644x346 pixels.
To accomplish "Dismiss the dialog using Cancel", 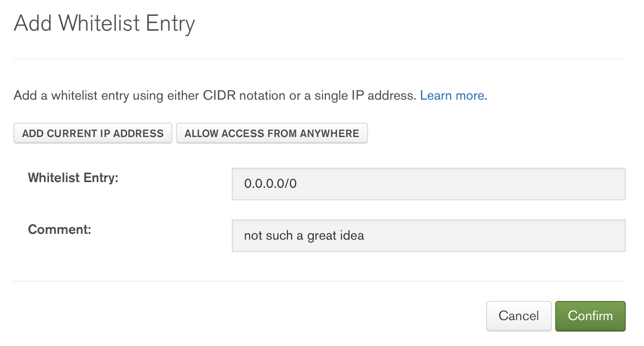I will tap(518, 316).
